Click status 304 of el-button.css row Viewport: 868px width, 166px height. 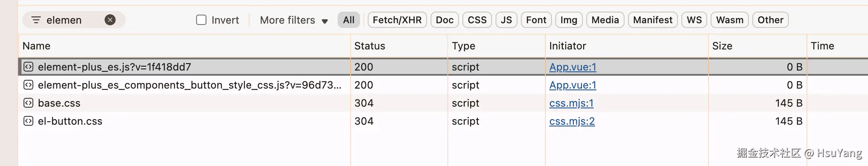(363, 121)
